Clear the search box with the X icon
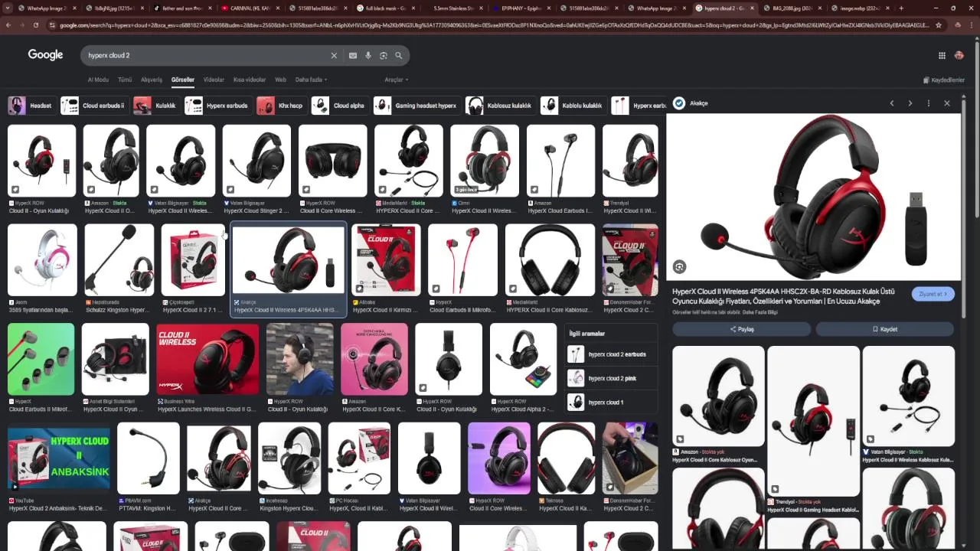This screenshot has height=551, width=980. (334, 55)
